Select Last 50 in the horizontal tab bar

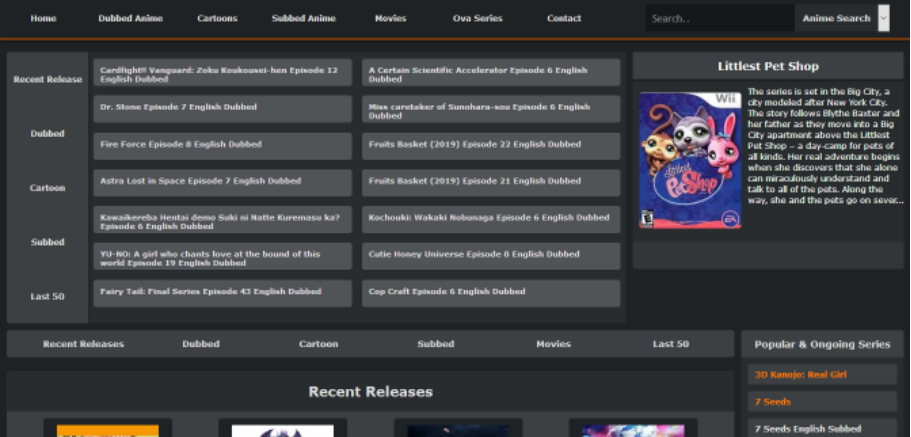pyautogui.click(x=670, y=344)
